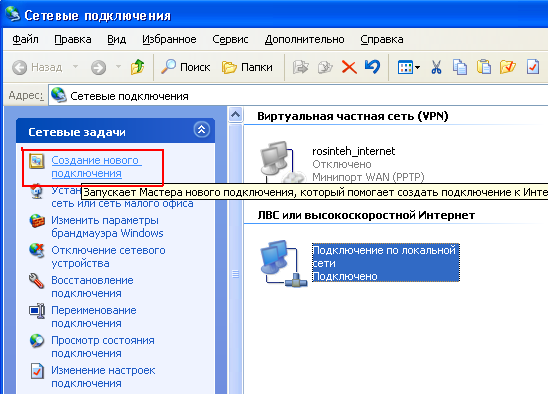Screen dimensions: 548x394
Task: Open the Вид menu
Action: [x=116, y=39]
